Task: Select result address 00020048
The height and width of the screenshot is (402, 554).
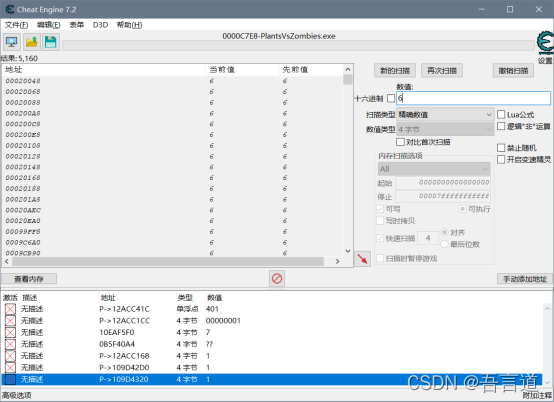Action: coord(23,81)
